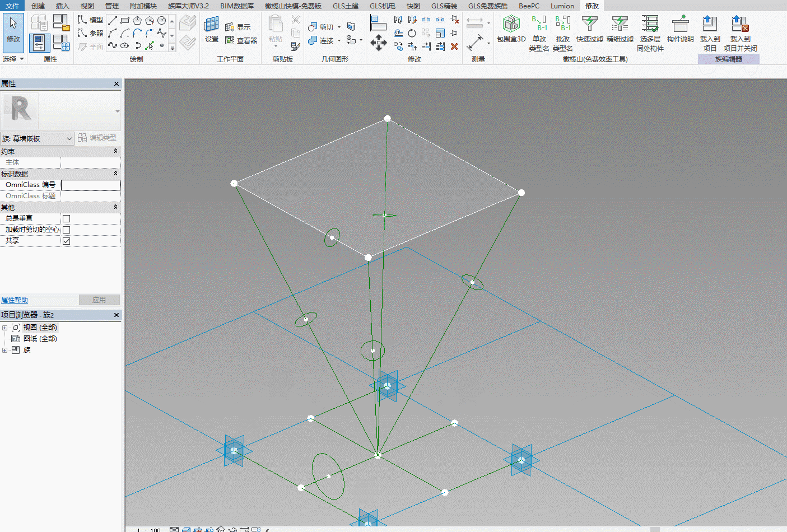This screenshot has height=532, width=787.
Task: Click 载入到项目并关闭 load and close
Action: tap(740, 34)
